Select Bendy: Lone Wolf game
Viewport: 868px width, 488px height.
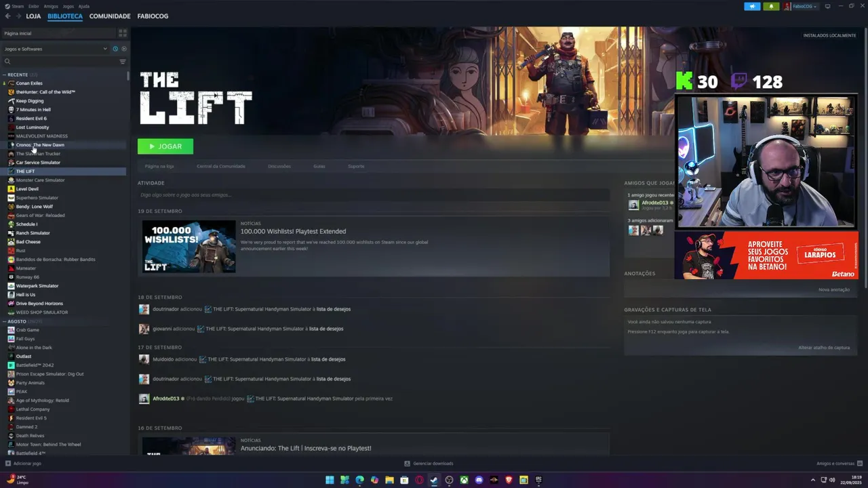(x=34, y=207)
